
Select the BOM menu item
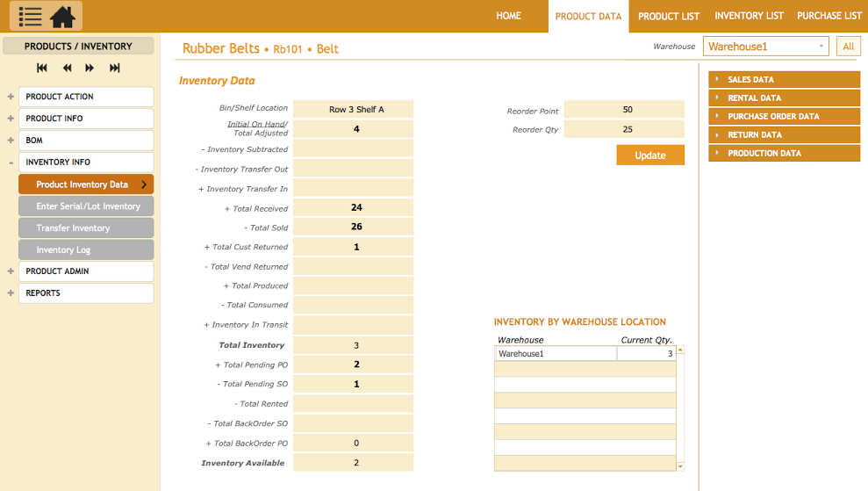click(86, 141)
